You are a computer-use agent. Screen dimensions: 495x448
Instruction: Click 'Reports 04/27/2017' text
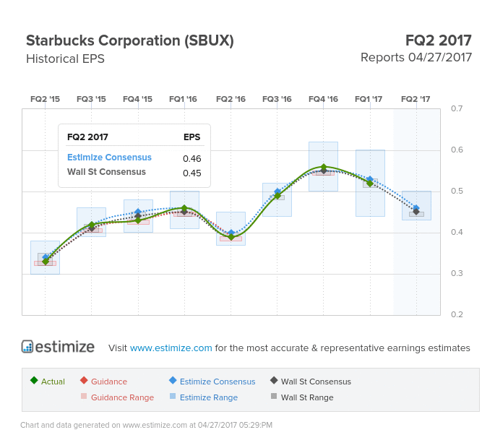click(x=416, y=58)
